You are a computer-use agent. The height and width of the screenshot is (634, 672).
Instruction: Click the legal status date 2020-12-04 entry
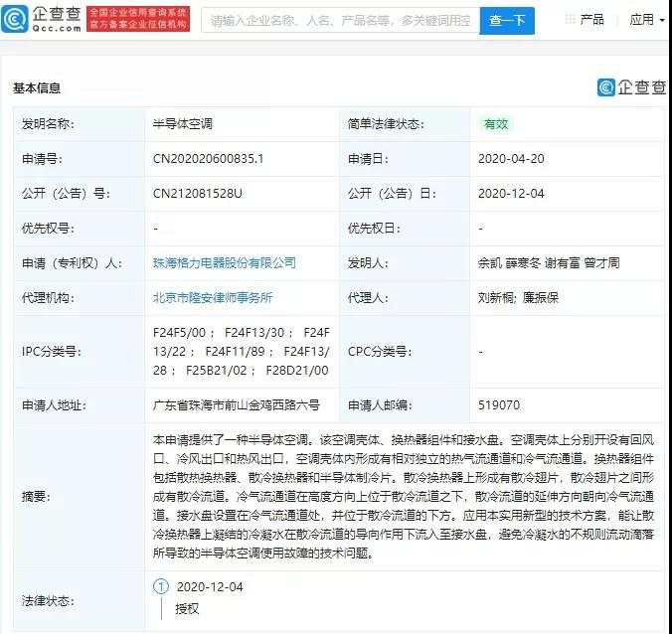click(x=210, y=587)
